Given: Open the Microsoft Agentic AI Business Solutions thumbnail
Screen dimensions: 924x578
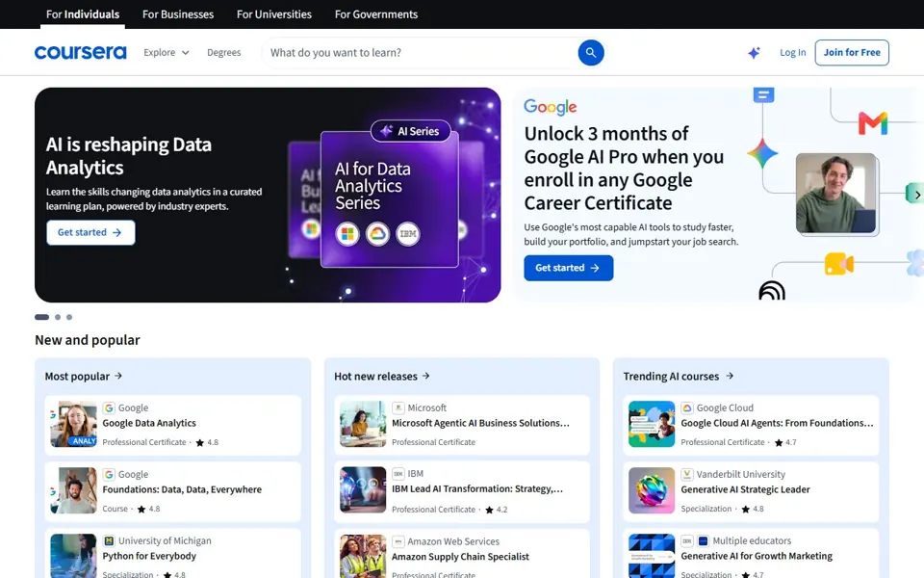Looking at the screenshot, I should (363, 424).
